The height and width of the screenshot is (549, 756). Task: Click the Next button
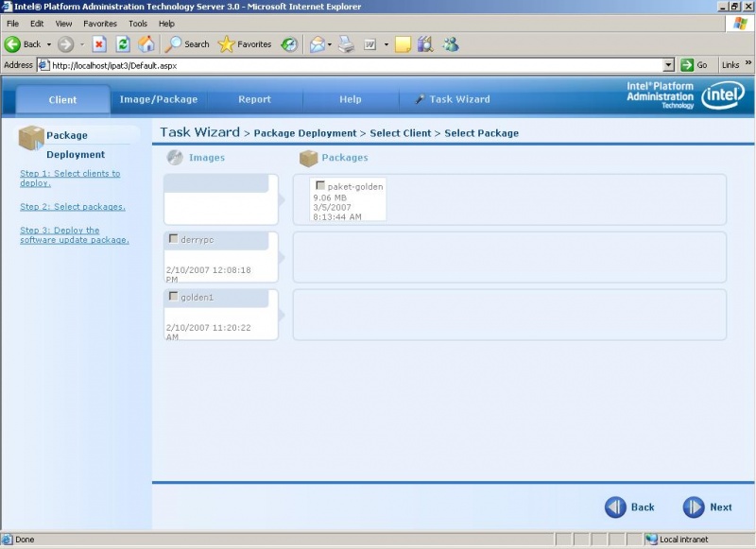(707, 506)
